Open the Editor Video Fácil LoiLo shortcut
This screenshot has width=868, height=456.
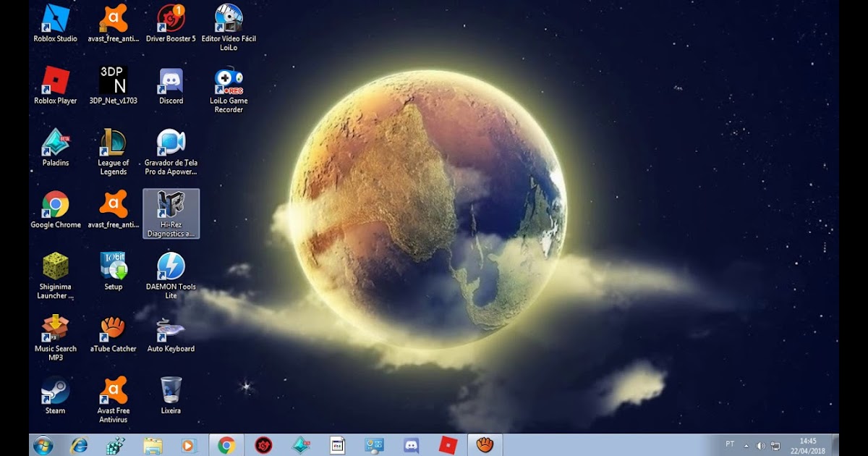point(229,28)
